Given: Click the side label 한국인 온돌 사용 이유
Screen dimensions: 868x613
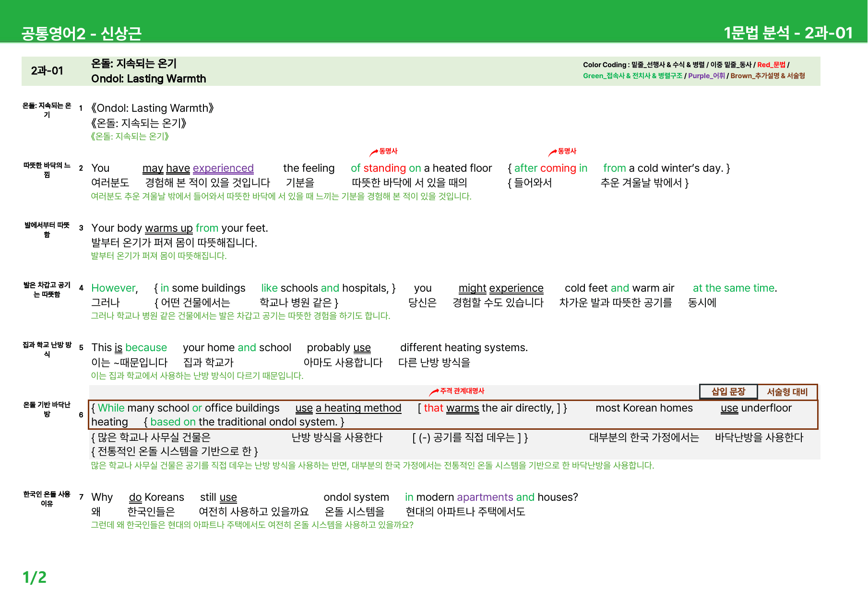Looking at the screenshot, I should pos(47,499).
